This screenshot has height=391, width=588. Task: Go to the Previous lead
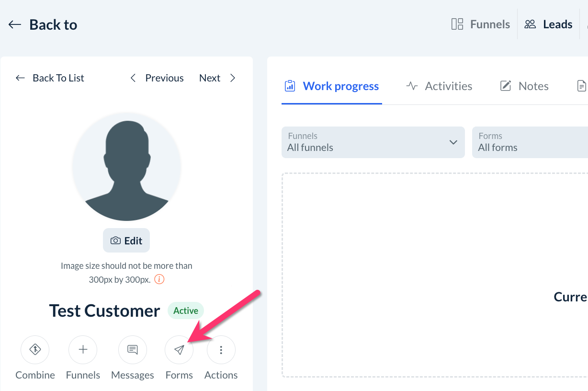click(x=157, y=78)
